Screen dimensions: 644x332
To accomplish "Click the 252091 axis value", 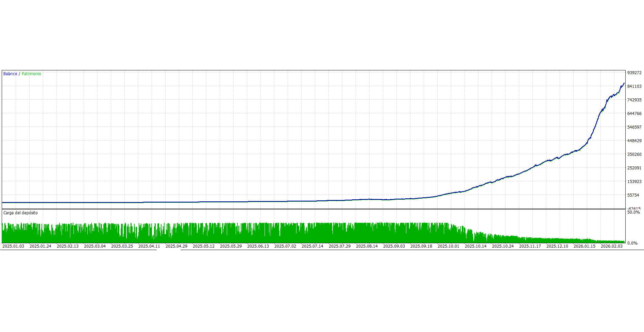I will [x=634, y=168].
